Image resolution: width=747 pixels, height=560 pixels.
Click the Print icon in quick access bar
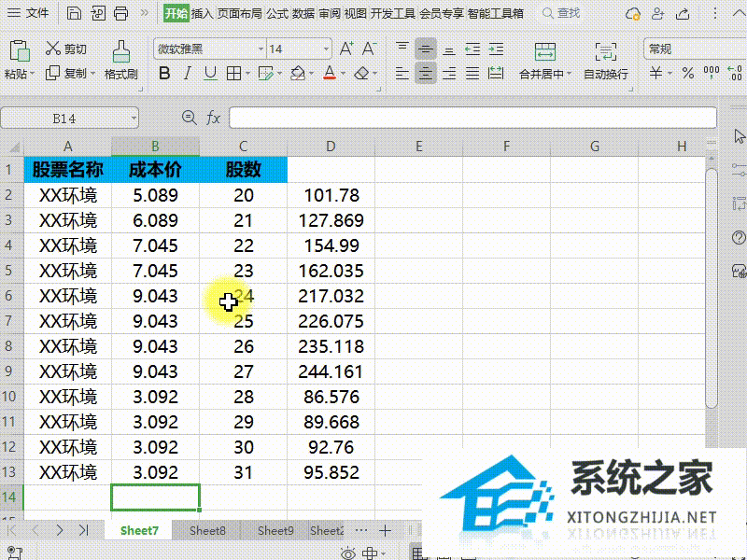(x=121, y=13)
